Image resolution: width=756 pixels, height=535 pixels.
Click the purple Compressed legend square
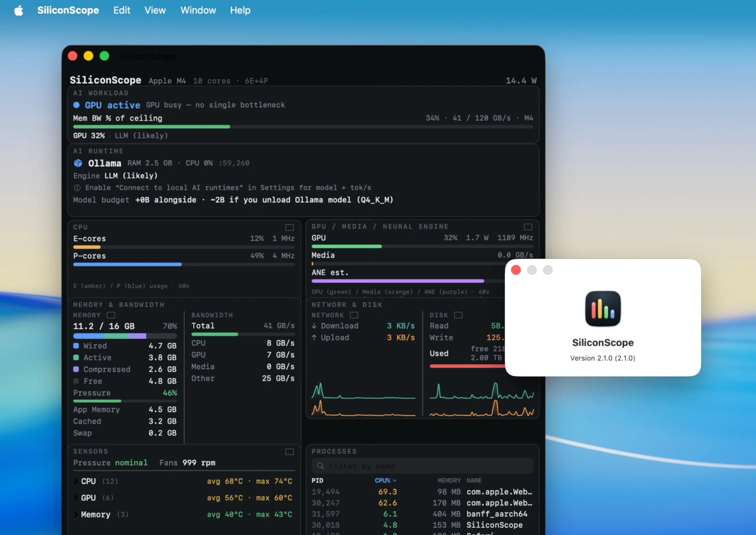[x=76, y=369]
